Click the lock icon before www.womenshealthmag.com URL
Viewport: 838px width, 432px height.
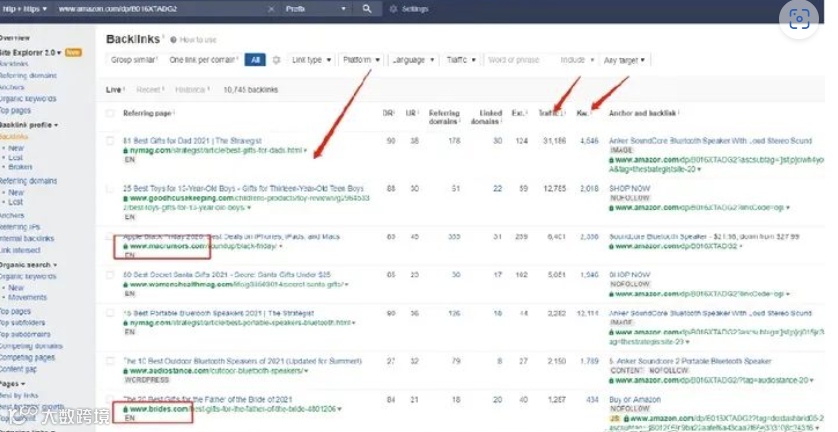[x=126, y=285]
